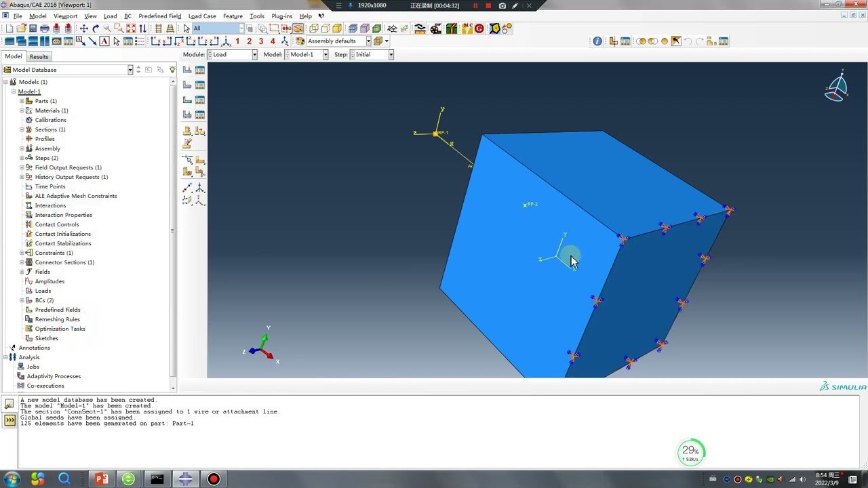Click the Pan View tool
The height and width of the screenshot is (488, 868).
(84, 28)
